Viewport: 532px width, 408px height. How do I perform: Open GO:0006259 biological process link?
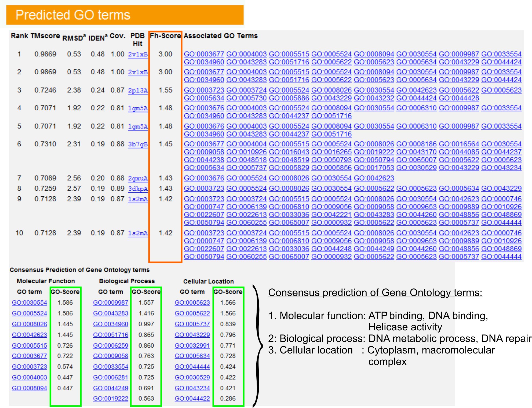[x=111, y=346]
